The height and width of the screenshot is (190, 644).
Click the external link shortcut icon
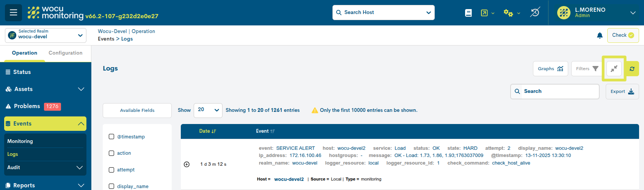pyautogui.click(x=484, y=13)
